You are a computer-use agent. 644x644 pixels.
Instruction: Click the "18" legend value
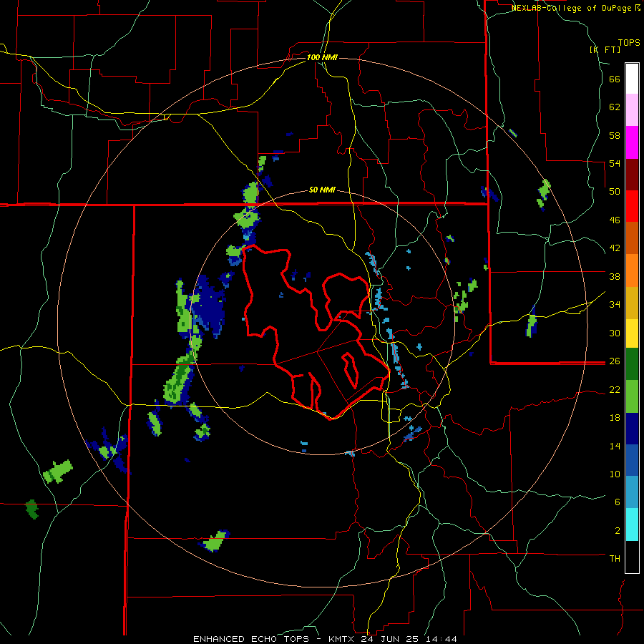pyautogui.click(x=615, y=418)
